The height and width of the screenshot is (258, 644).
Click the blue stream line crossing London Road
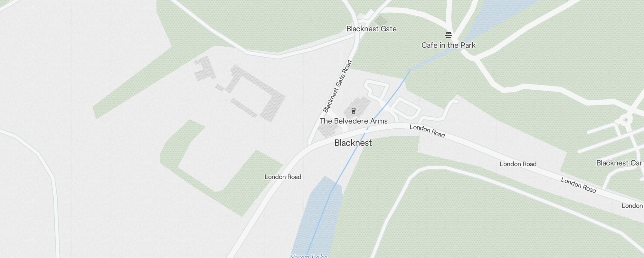[x=366, y=129]
